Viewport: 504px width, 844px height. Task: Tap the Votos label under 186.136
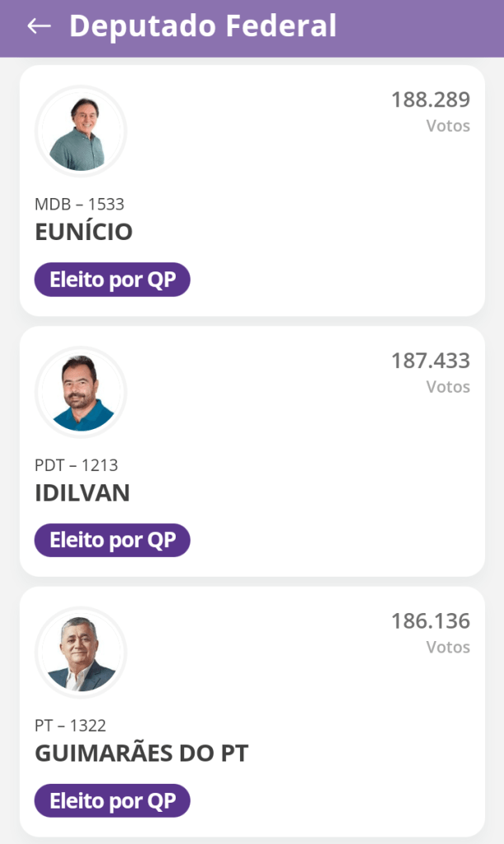pyautogui.click(x=448, y=648)
